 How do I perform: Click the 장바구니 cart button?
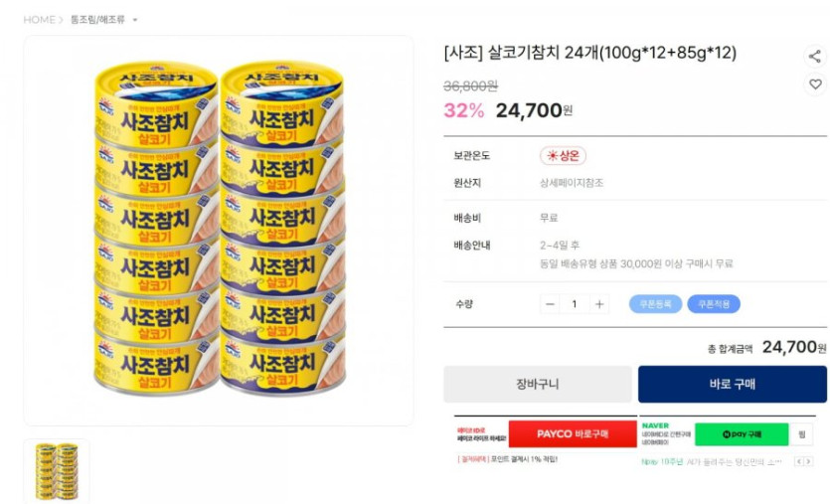coord(538,385)
